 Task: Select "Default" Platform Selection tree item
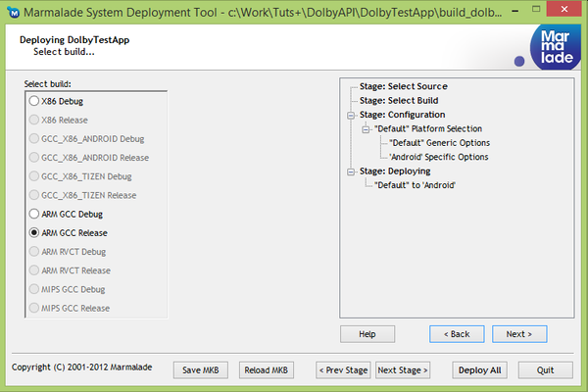pos(428,128)
